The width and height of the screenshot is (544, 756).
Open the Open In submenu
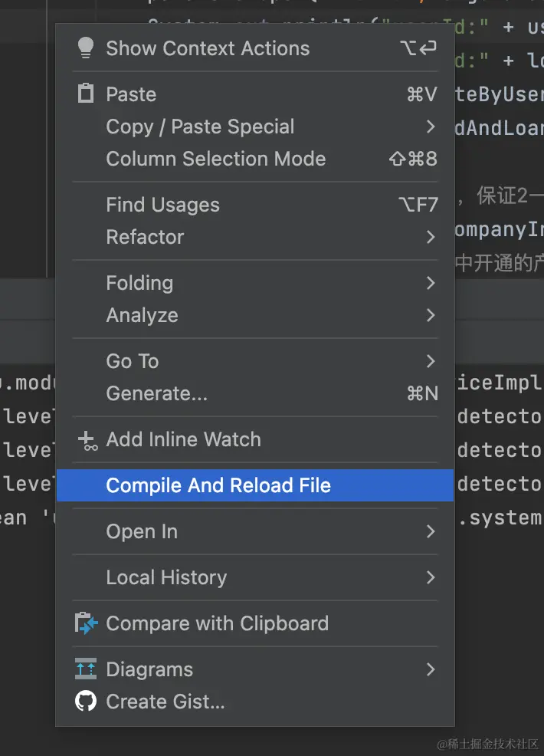(255, 531)
